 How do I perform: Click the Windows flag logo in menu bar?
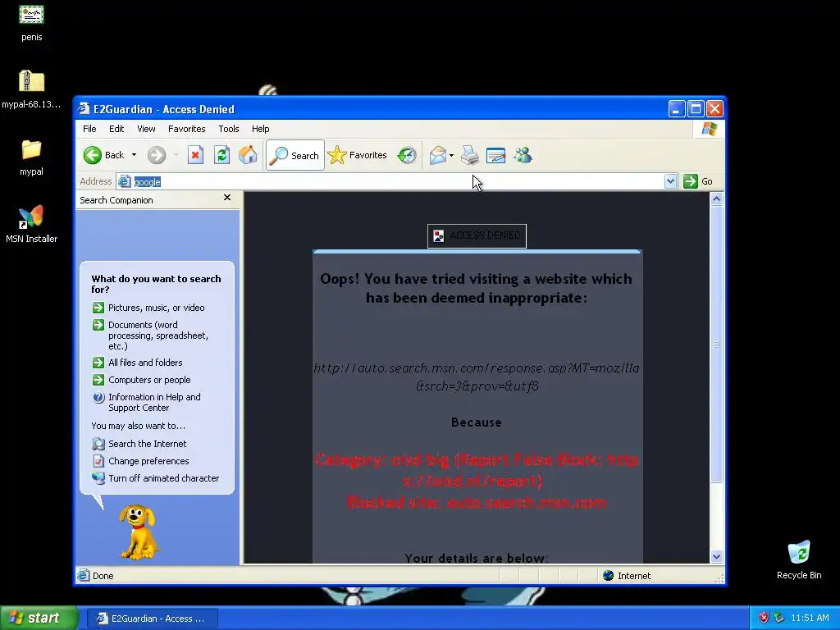(x=710, y=129)
